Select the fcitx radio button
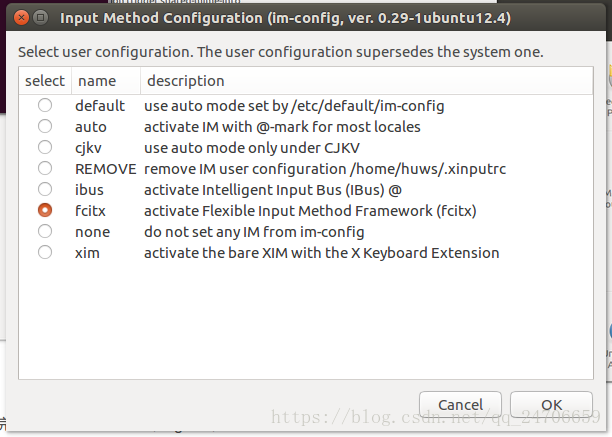 [x=45, y=210]
